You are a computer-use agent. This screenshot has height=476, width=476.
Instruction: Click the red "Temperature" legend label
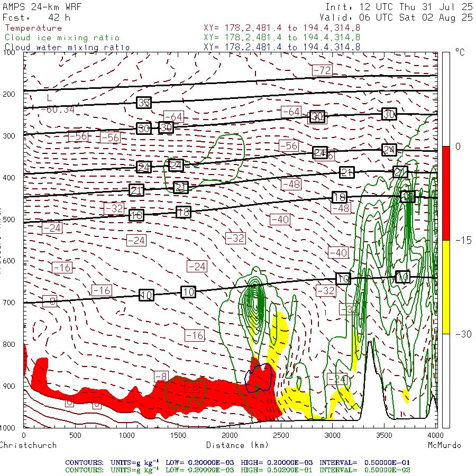tap(33, 28)
